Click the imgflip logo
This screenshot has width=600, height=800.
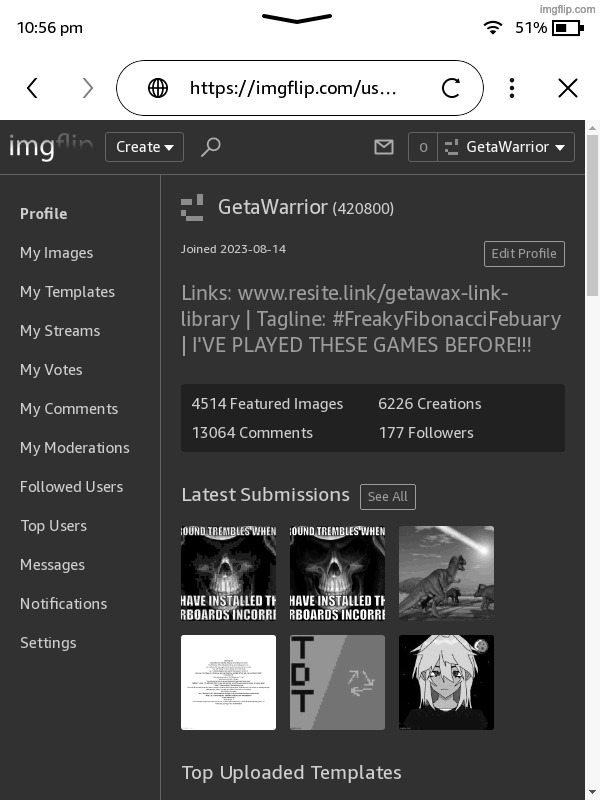51,147
